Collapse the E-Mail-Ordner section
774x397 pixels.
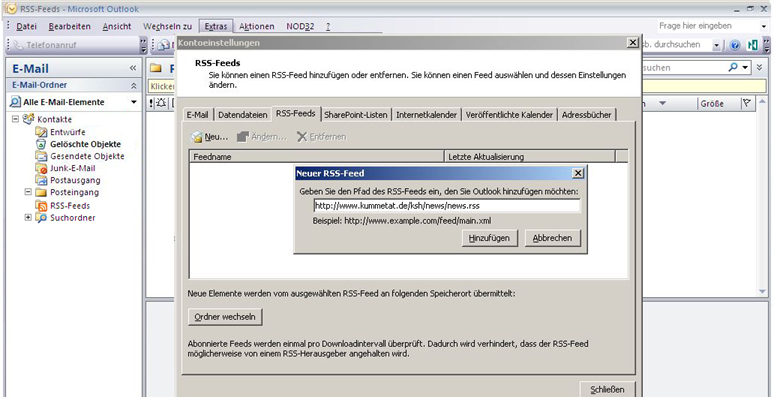coord(133,85)
